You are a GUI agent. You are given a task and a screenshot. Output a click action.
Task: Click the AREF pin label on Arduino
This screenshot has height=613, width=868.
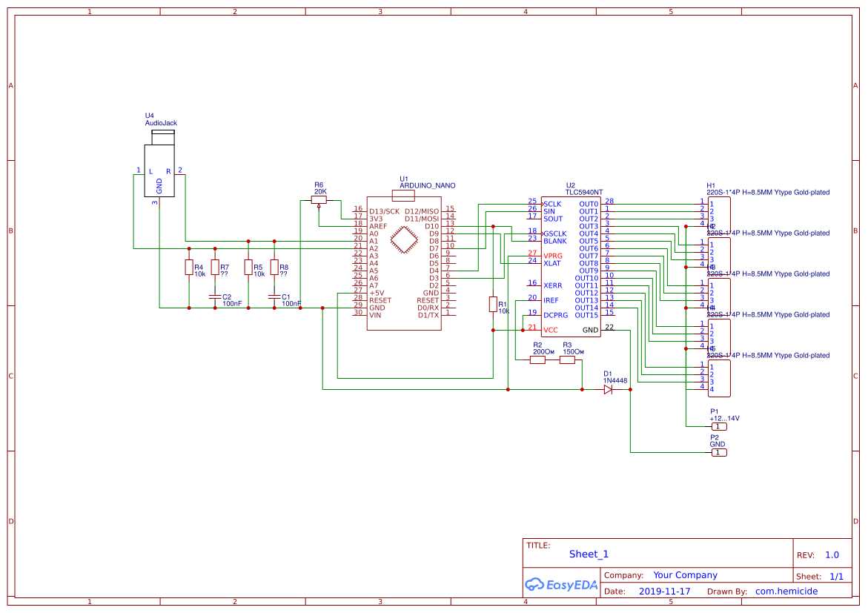pyautogui.click(x=378, y=227)
